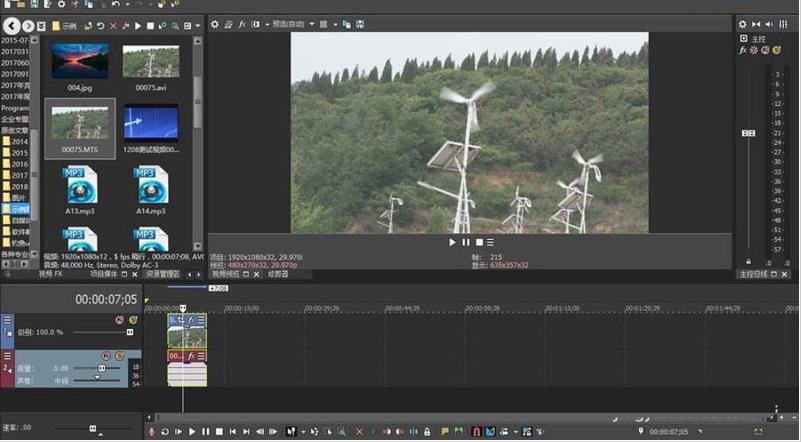This screenshot has height=442, width=801.
Task: Solo the master bus
Action: [x=777, y=50]
